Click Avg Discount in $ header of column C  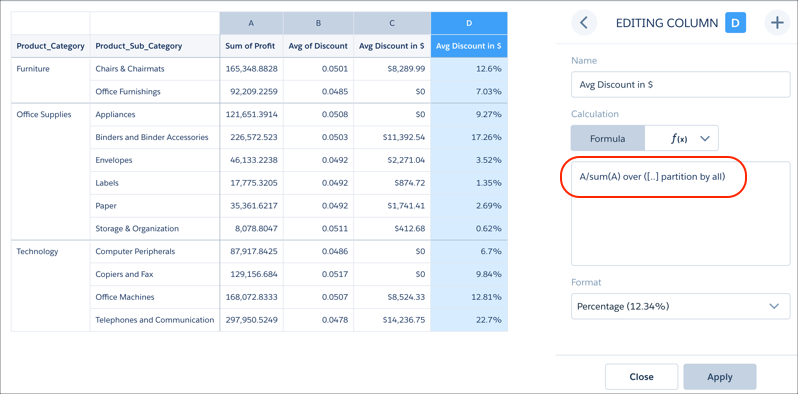click(392, 46)
